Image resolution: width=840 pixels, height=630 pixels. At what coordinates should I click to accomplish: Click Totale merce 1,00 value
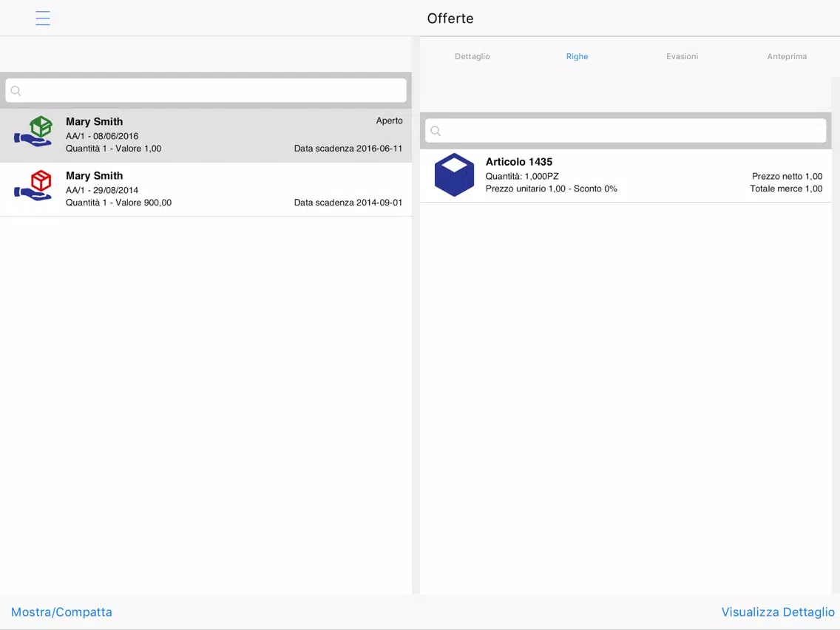point(786,189)
